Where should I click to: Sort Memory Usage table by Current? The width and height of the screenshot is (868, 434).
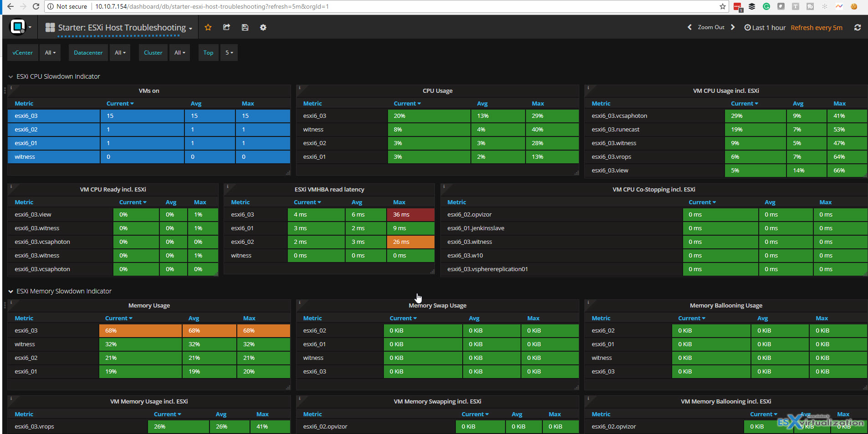(x=118, y=318)
